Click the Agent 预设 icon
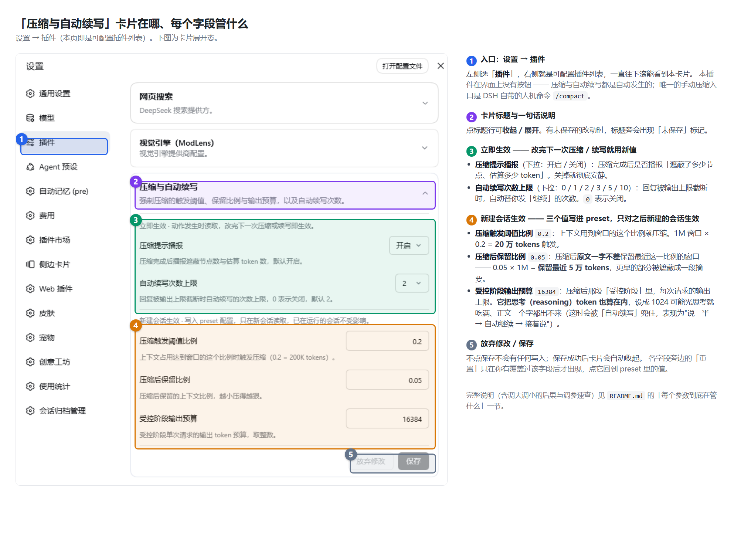This screenshot has width=734, height=560. [30, 167]
